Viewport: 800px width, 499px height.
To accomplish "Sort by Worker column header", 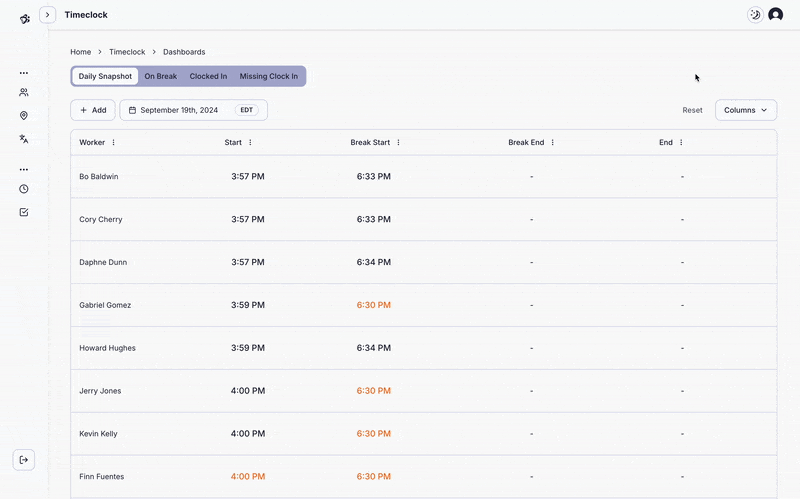I will coord(92,142).
